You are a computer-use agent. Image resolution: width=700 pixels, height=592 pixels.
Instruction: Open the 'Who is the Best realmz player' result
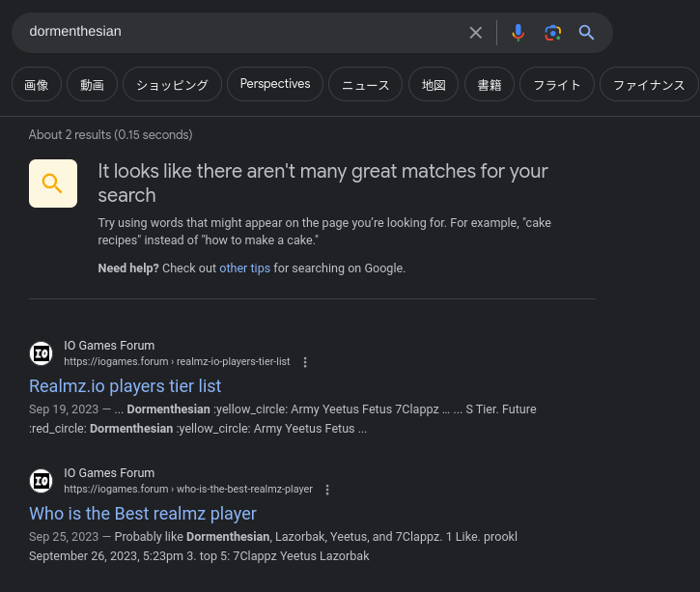(143, 514)
